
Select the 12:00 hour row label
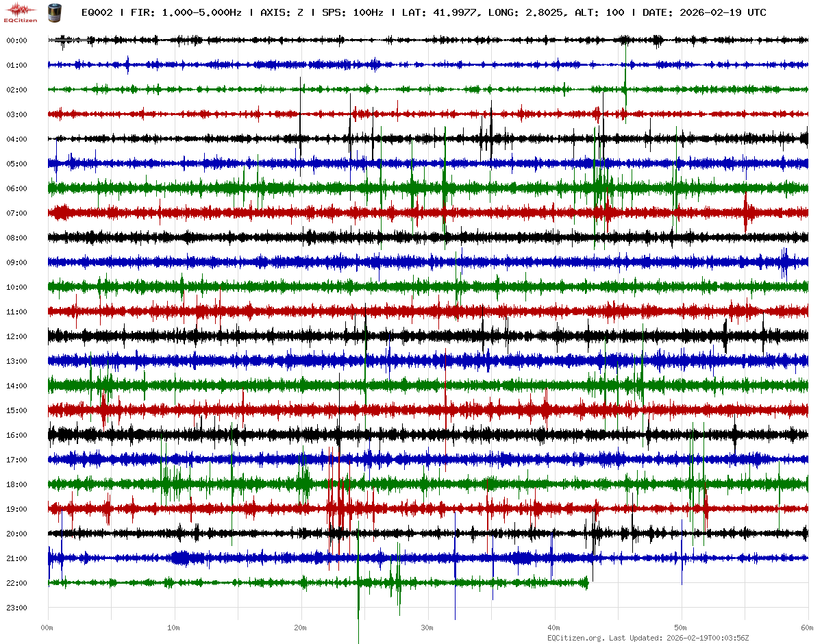click(x=16, y=336)
